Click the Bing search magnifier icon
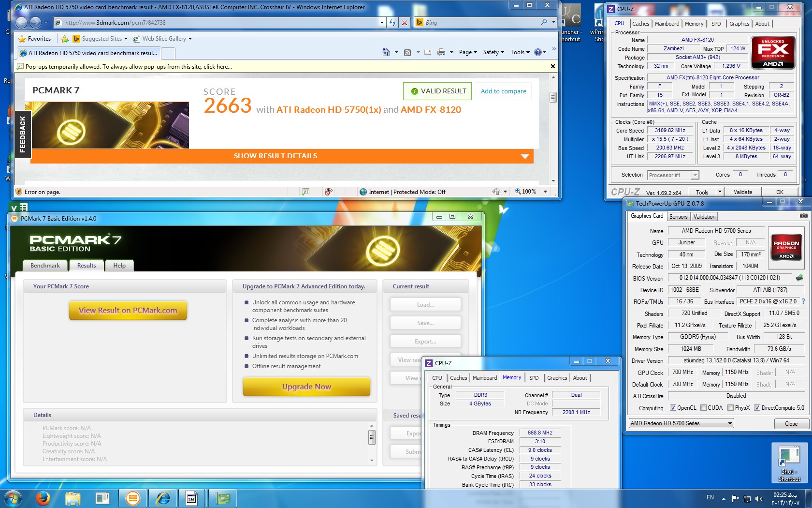This screenshot has width=812, height=508. coord(544,22)
